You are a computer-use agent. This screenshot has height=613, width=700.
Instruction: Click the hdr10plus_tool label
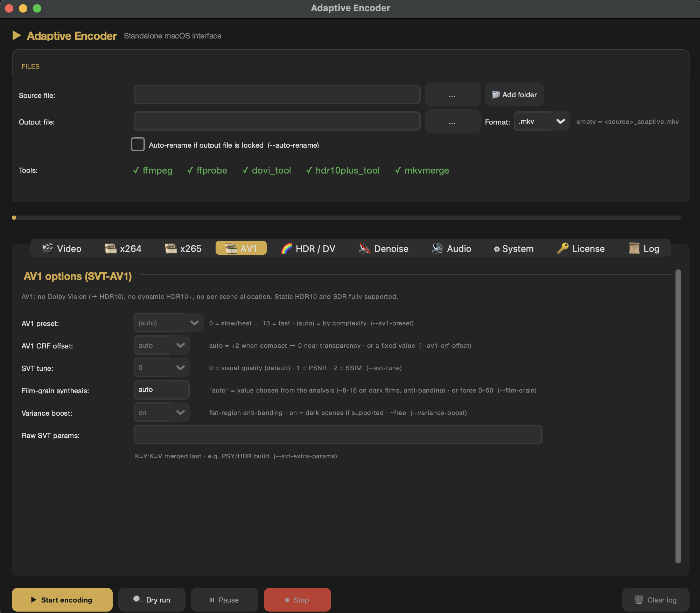pyautogui.click(x=348, y=170)
